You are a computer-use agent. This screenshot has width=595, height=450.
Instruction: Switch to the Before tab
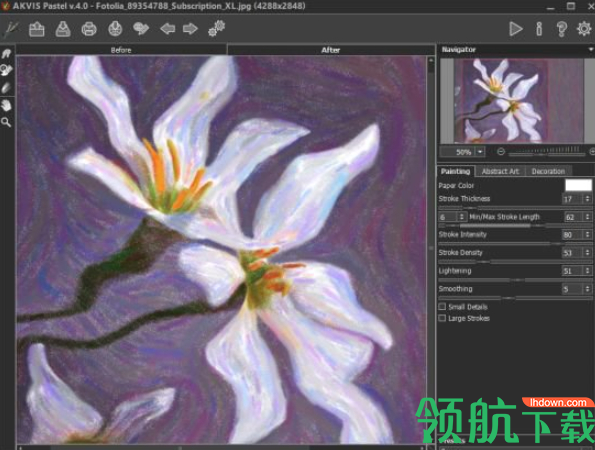coord(121,50)
